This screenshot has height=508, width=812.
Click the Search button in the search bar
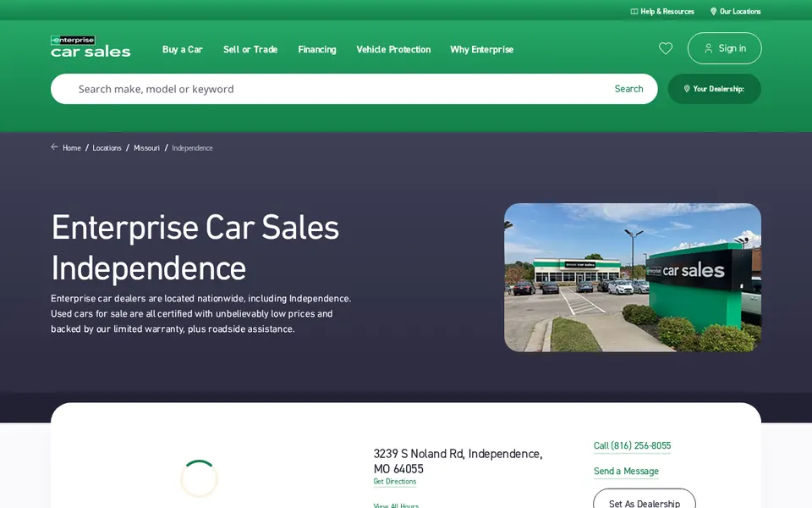(x=628, y=89)
